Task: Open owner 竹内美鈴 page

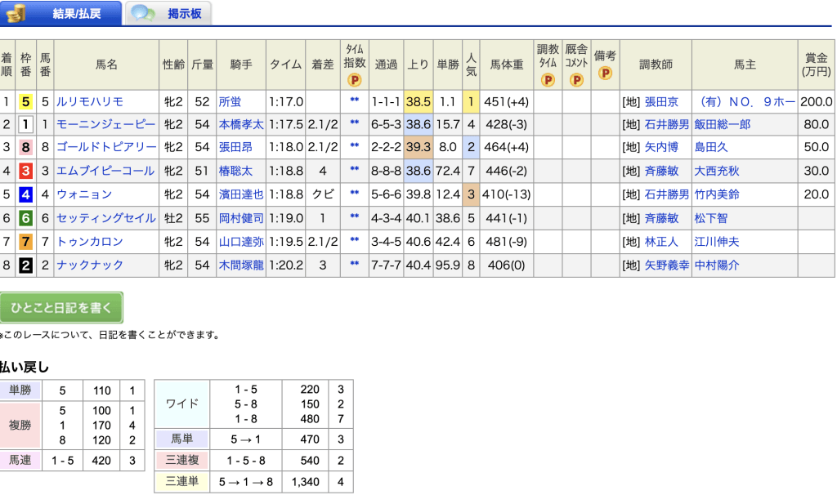Action: tap(717, 194)
